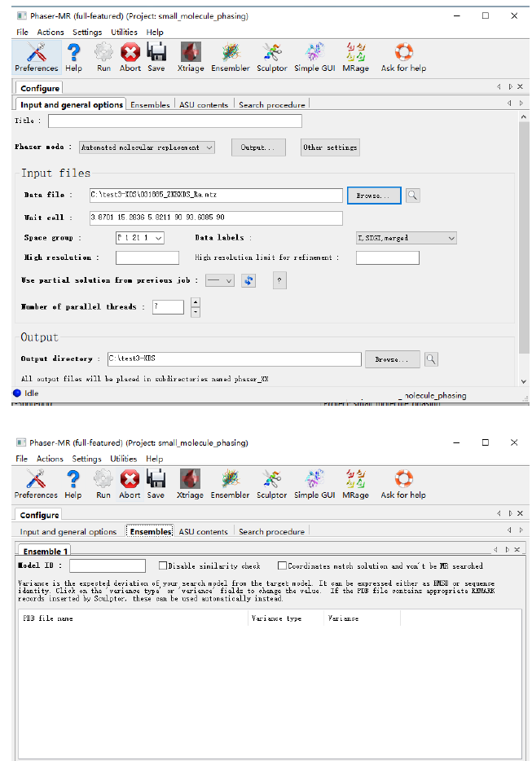This screenshot has width=532, height=761.
Task: Click scroll-down arrow of upper window scrollbar
Action: [524, 381]
